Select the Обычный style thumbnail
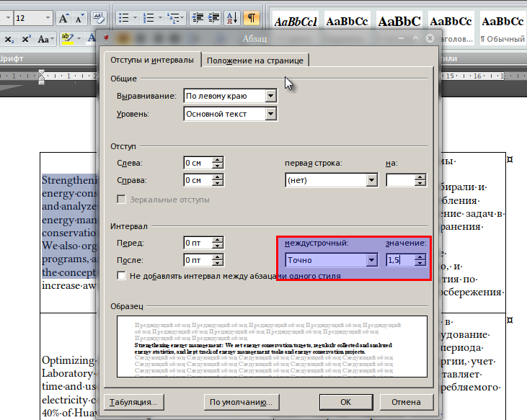 click(502, 27)
